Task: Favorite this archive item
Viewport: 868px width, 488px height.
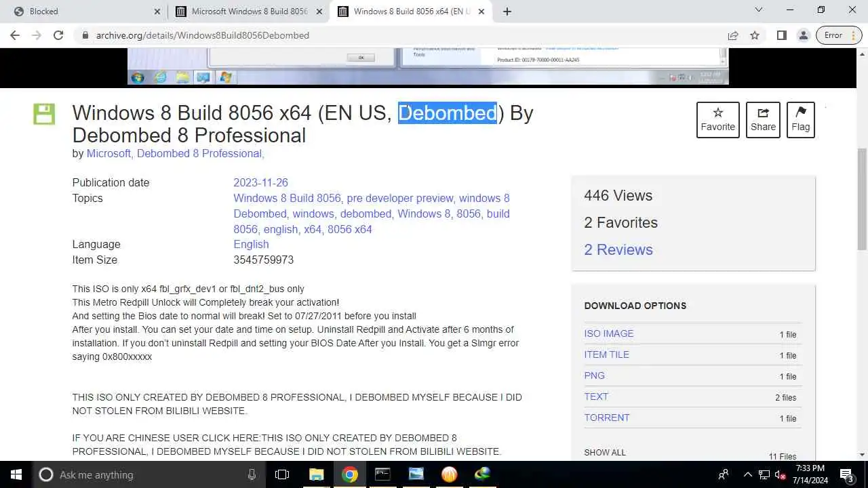Action: coord(717,119)
